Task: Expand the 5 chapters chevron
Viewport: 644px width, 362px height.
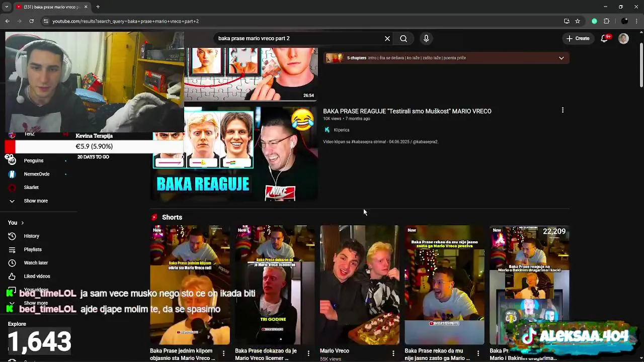Action: (x=561, y=58)
